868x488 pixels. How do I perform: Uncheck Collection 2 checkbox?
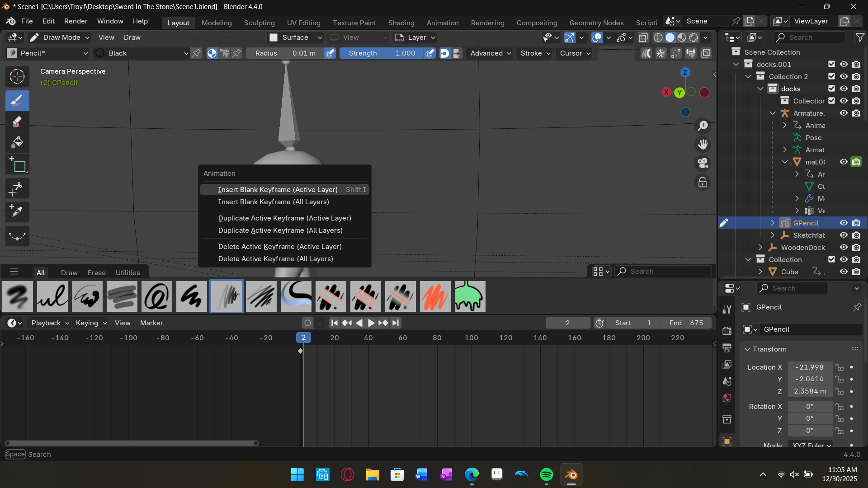click(831, 76)
